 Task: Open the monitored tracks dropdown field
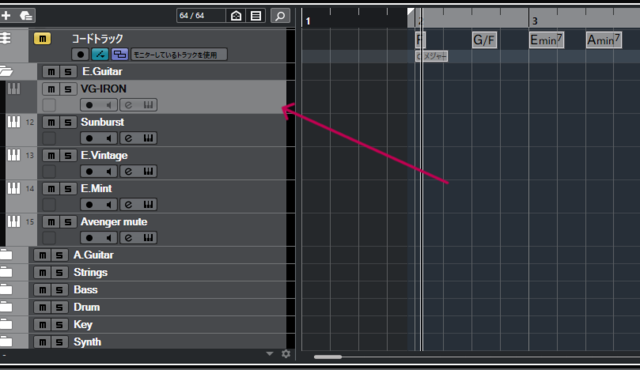179,55
